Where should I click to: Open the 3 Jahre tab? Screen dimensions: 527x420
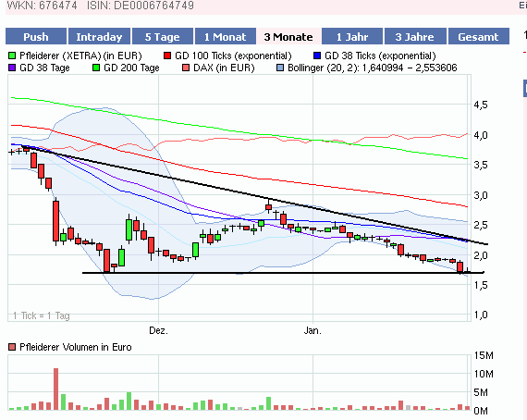(x=415, y=36)
